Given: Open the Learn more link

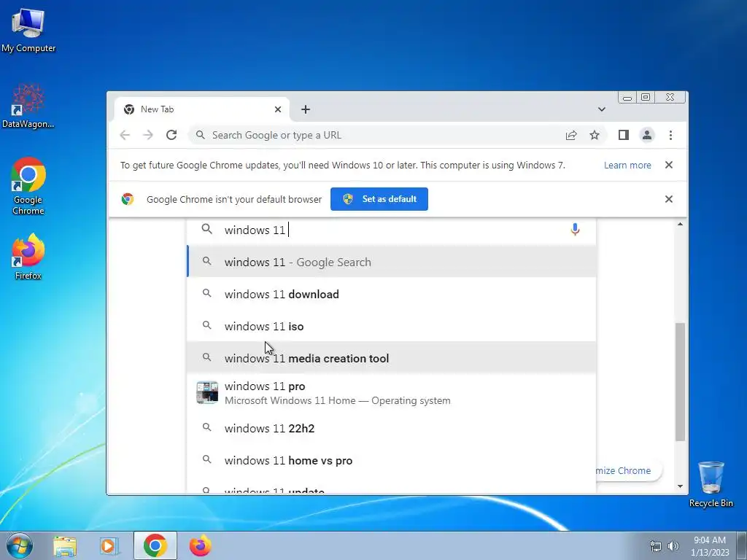Looking at the screenshot, I should (627, 166).
